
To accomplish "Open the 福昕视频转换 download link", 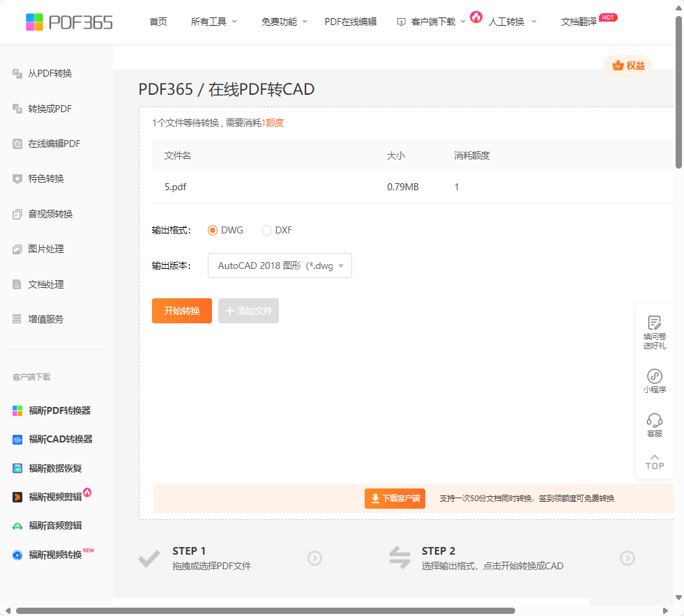I will click(55, 555).
